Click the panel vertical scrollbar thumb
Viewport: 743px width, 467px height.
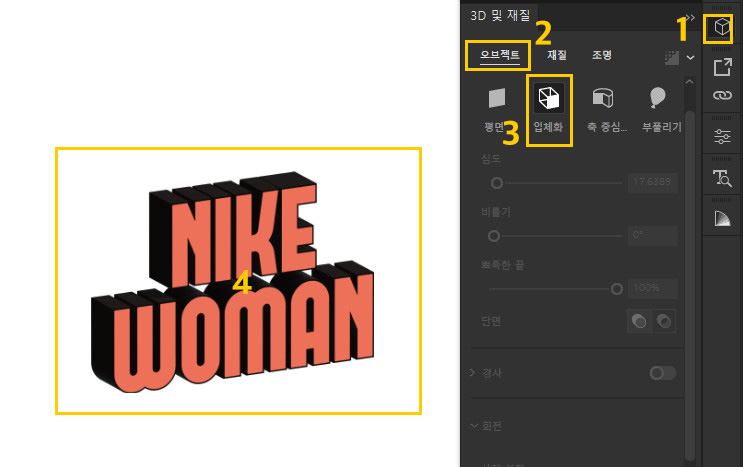(690, 284)
